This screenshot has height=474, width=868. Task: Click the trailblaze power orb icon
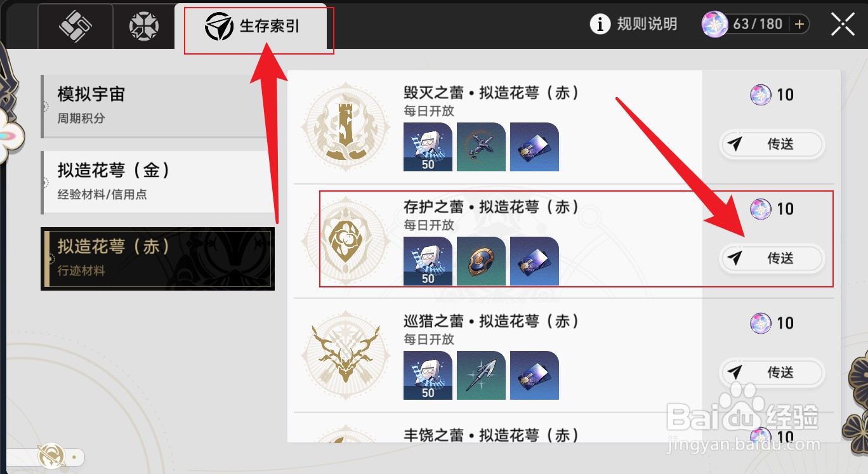(x=714, y=24)
